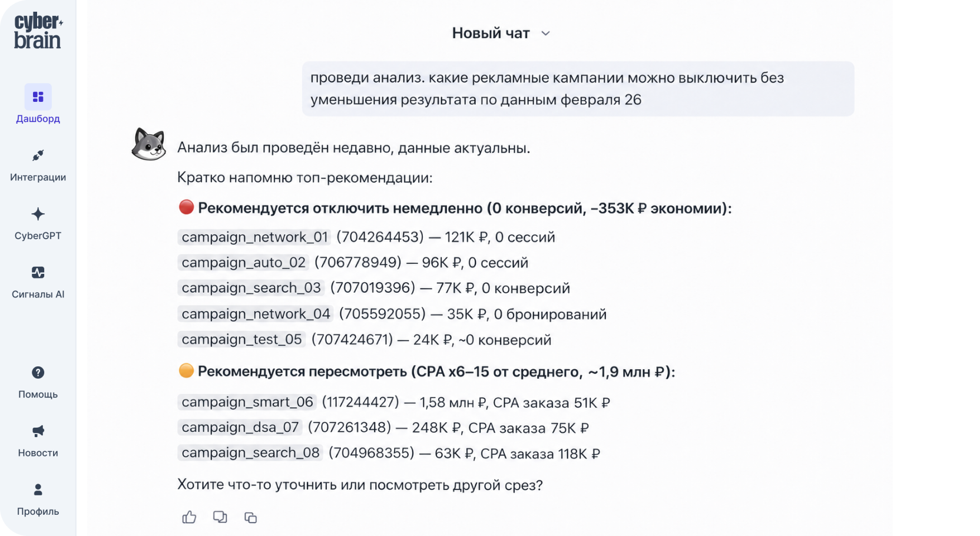Copy the response with copy icon
Screen dimensions: 980x536
[250, 517]
